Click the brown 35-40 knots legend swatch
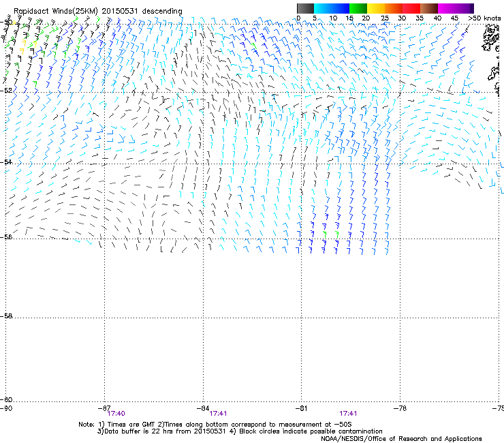This screenshot has width=504, height=443. (429, 8)
